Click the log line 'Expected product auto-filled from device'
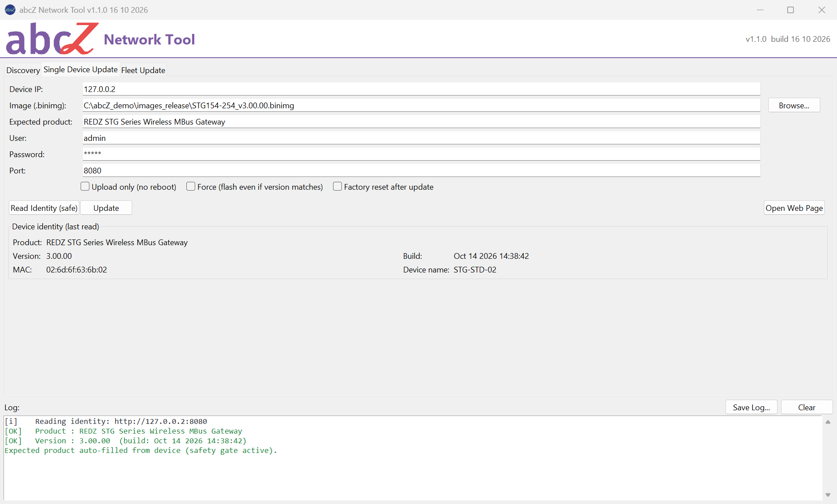 coord(141,450)
